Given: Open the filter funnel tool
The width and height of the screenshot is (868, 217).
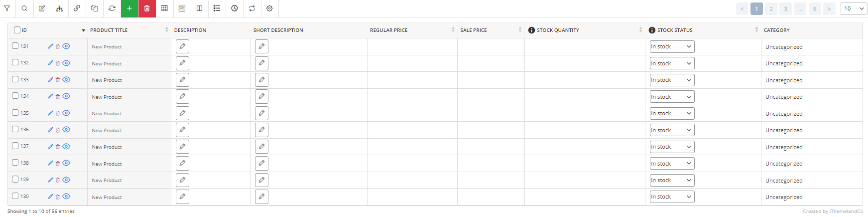Looking at the screenshot, I should click(x=7, y=8).
